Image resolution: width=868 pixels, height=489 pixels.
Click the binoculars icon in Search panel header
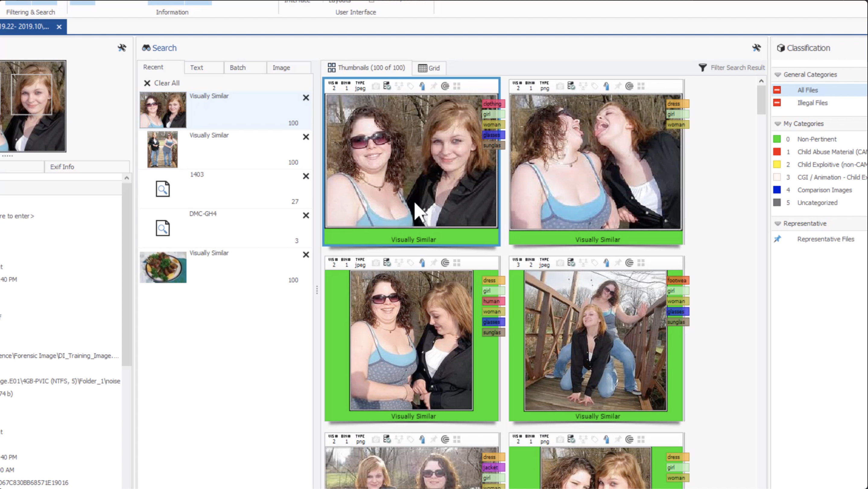146,48
